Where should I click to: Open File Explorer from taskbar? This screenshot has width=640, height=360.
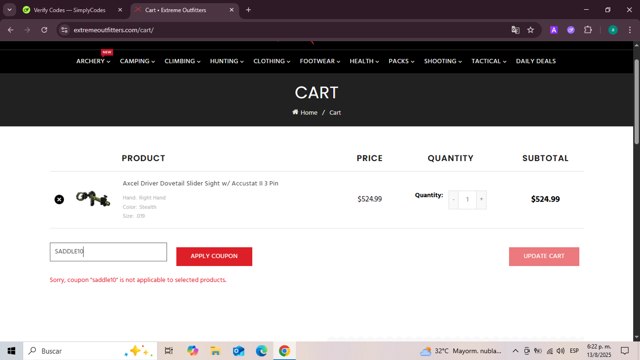pos(215,351)
